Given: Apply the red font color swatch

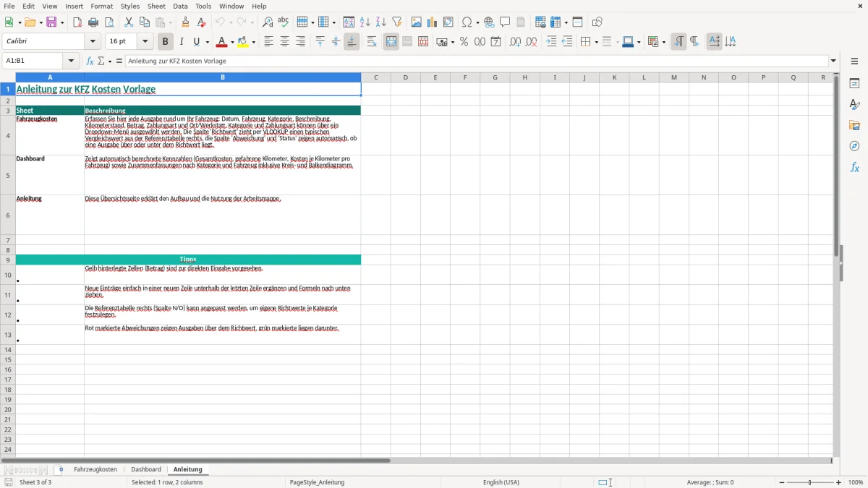Looking at the screenshot, I should 222,42.
